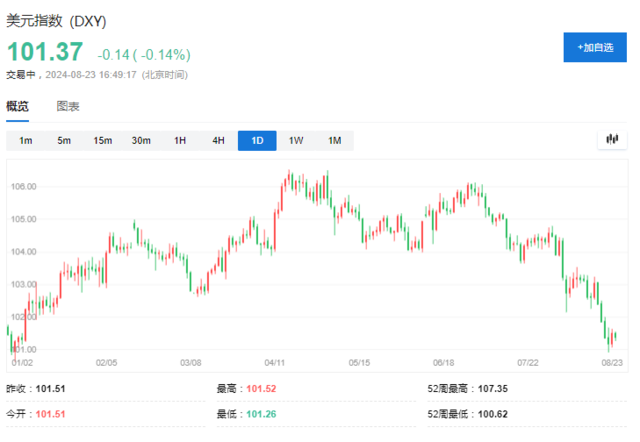
Task: Select the 1M monthly interval
Action: coord(334,141)
